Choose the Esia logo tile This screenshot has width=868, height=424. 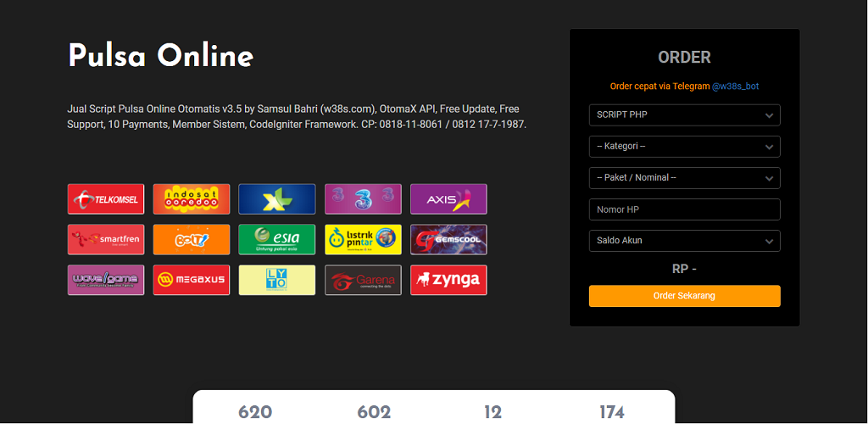pyautogui.click(x=277, y=240)
